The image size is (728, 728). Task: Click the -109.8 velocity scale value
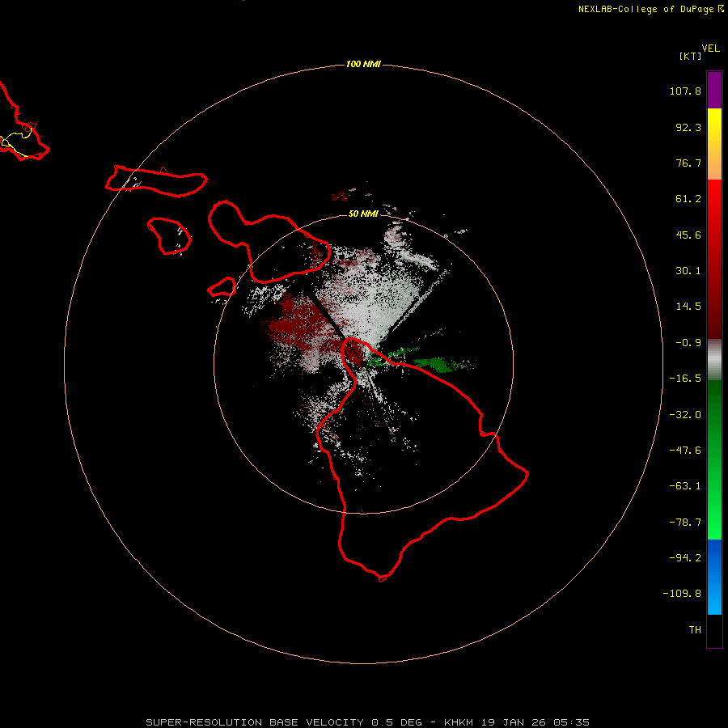682,594
